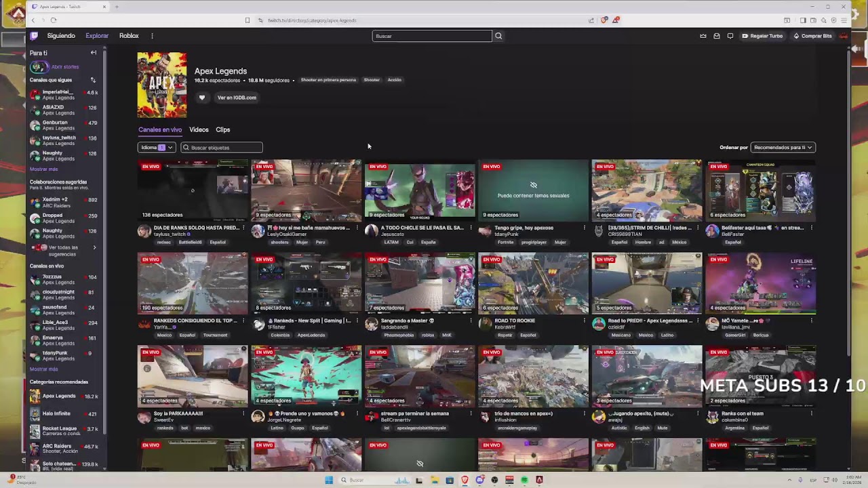Go back in the browser
Image resolution: width=868 pixels, height=488 pixels.
pos(33,20)
